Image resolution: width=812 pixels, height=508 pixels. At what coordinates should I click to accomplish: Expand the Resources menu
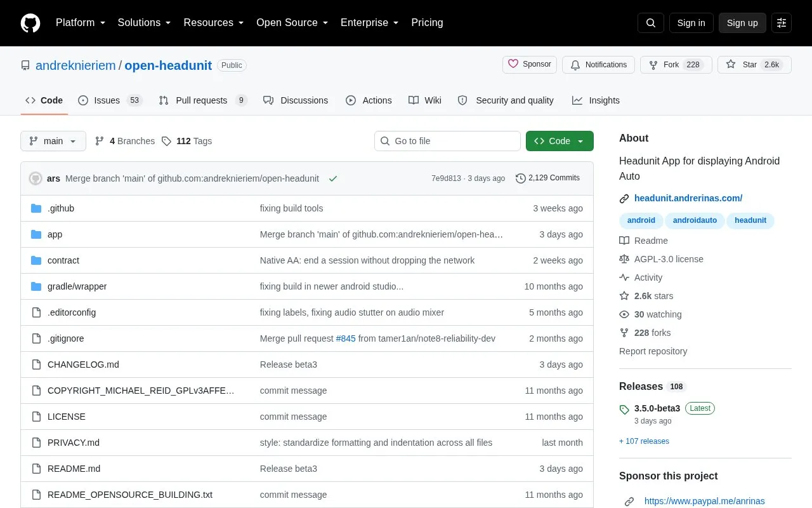tap(214, 23)
